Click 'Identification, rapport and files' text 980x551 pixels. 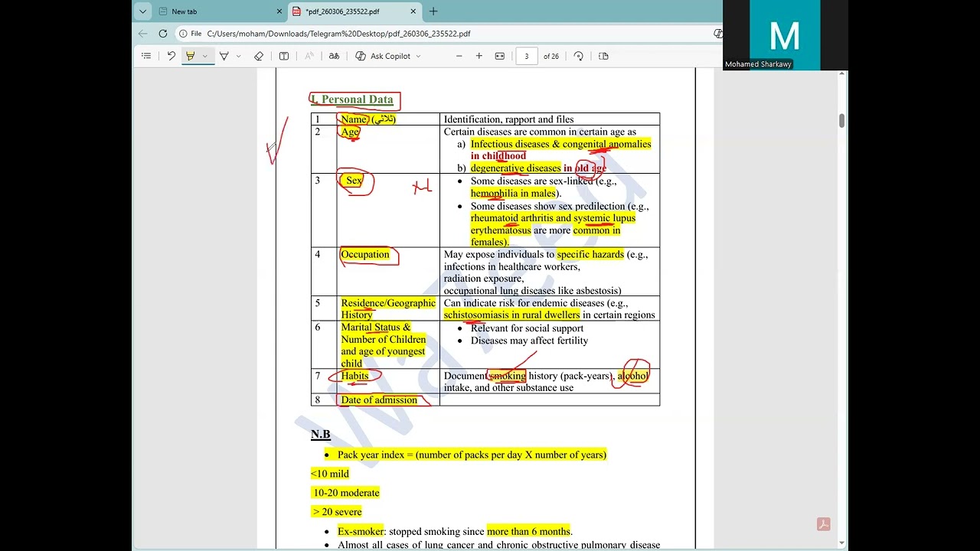click(508, 119)
